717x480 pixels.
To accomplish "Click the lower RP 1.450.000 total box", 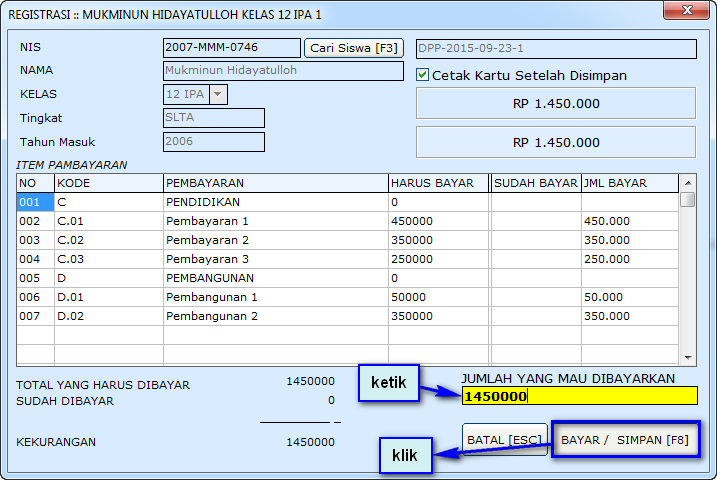I will click(x=556, y=142).
